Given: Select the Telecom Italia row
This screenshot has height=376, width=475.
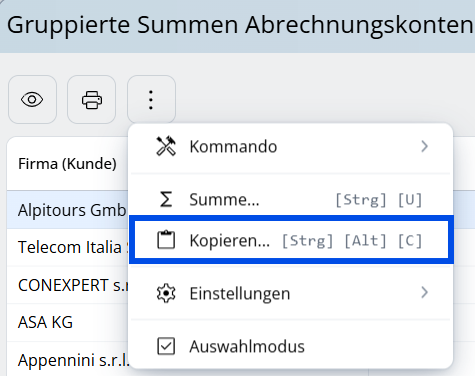Looking at the screenshot, I should tap(67, 247).
